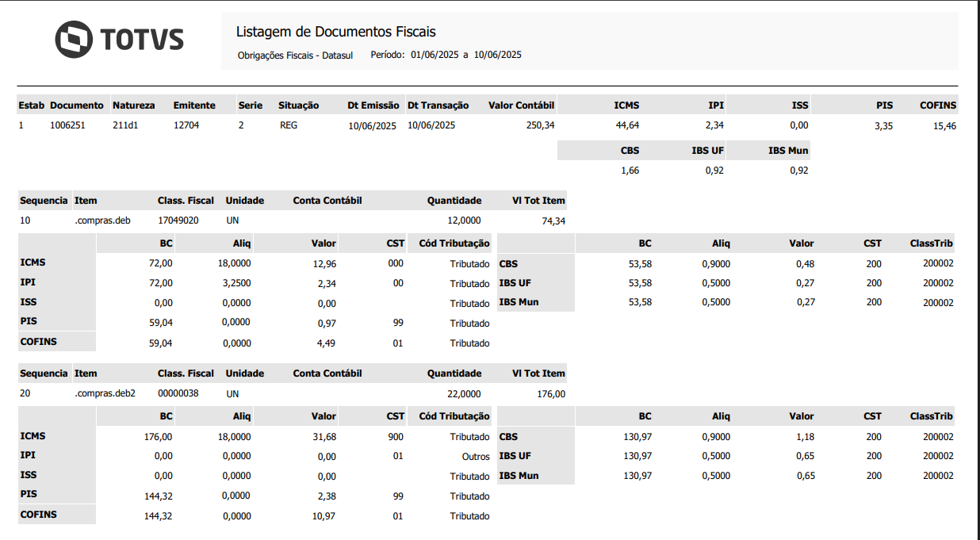
Task: Select PIS valor 0,97 in sequence 10
Action: point(327,324)
